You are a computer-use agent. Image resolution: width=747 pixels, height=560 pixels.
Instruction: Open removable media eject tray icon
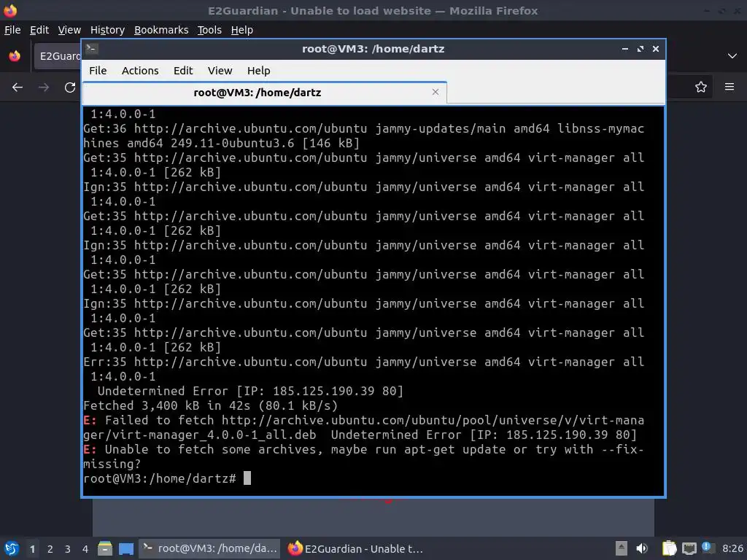click(x=622, y=548)
